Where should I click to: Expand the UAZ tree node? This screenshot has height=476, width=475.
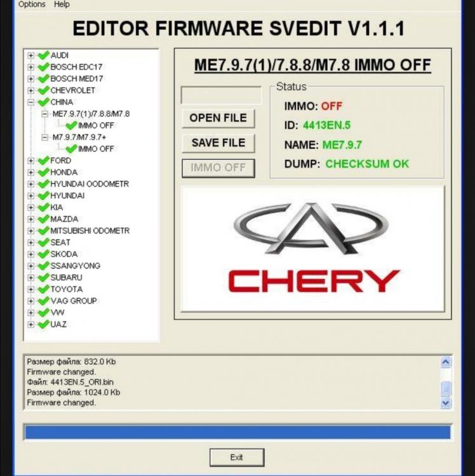(30, 324)
